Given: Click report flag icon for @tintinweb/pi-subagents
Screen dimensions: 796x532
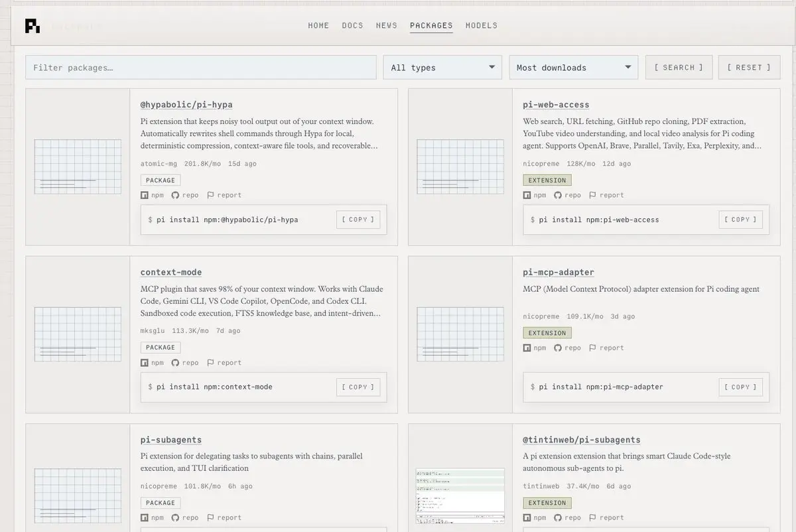Looking at the screenshot, I should click(x=594, y=517).
